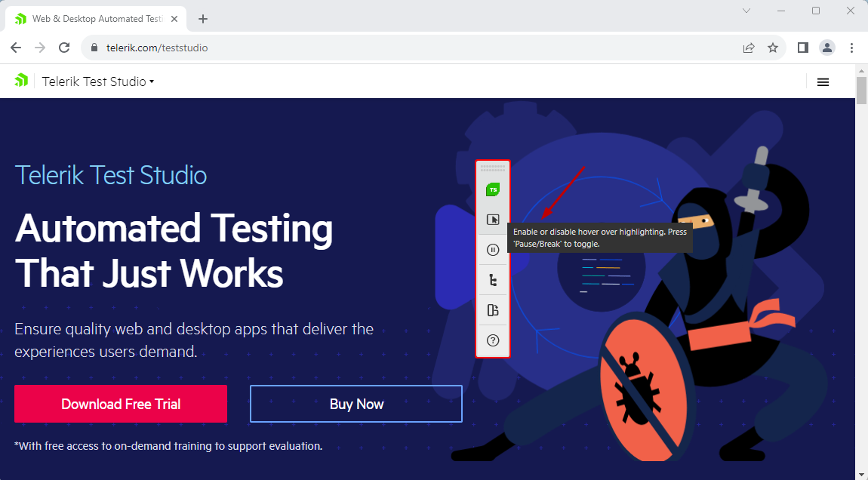
Task: Click the scrollbar up arrow
Action: click(x=861, y=70)
